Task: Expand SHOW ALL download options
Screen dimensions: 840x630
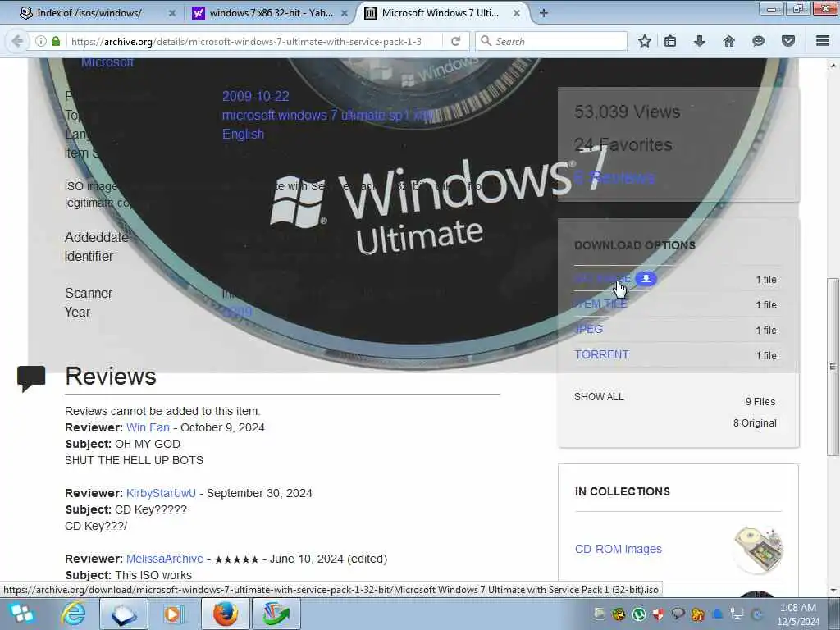Action: tap(599, 397)
